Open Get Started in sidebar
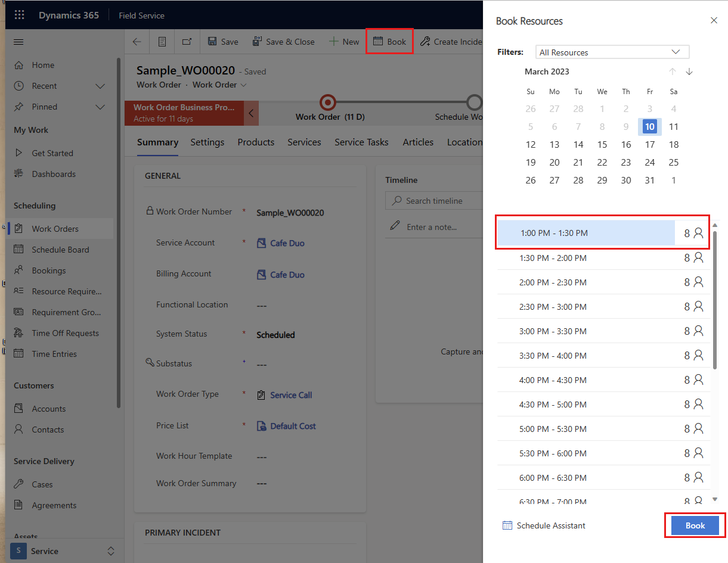The width and height of the screenshot is (728, 563). (x=52, y=153)
